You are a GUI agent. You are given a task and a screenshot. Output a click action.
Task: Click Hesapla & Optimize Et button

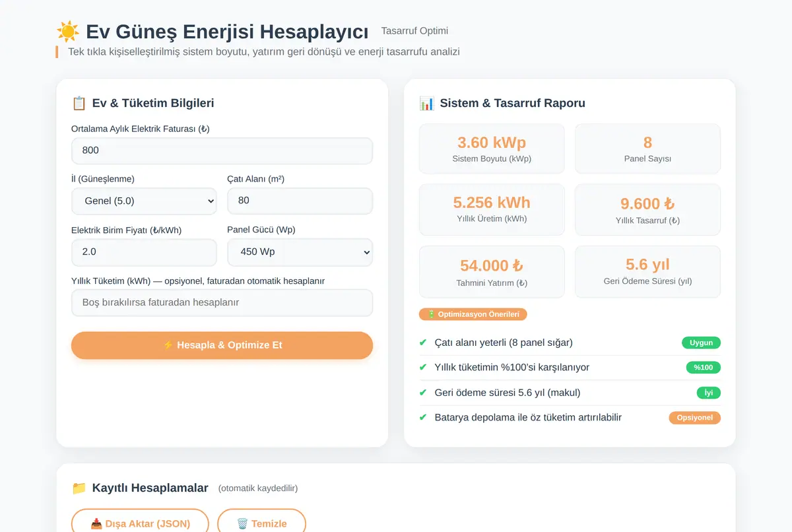(222, 345)
